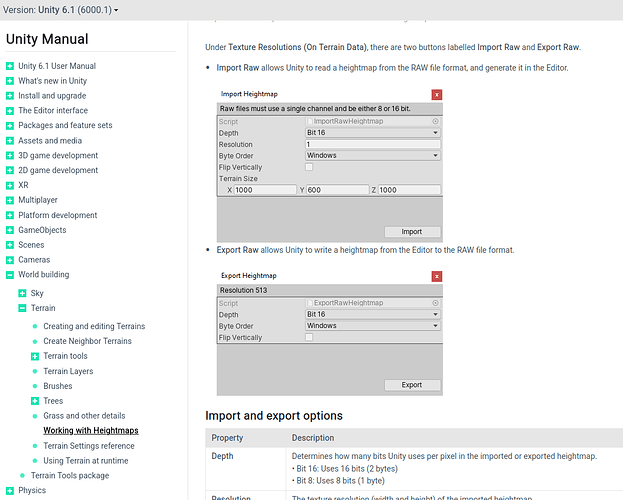Click the Export button
The image size is (623, 500).
(412, 385)
